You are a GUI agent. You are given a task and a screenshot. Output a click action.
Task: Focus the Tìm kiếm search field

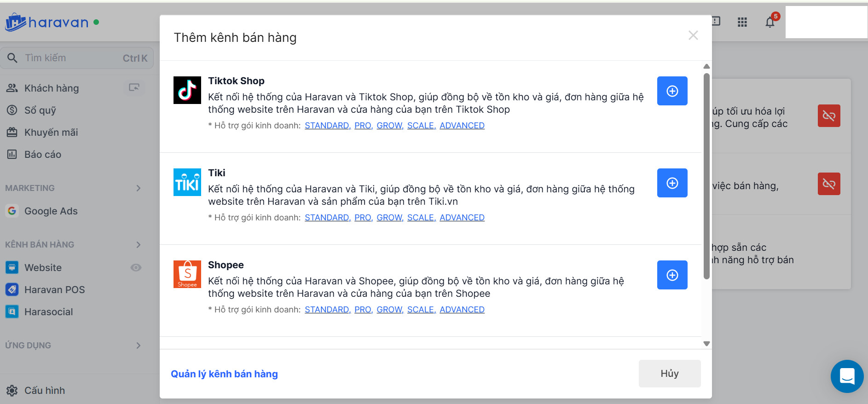[x=77, y=58]
